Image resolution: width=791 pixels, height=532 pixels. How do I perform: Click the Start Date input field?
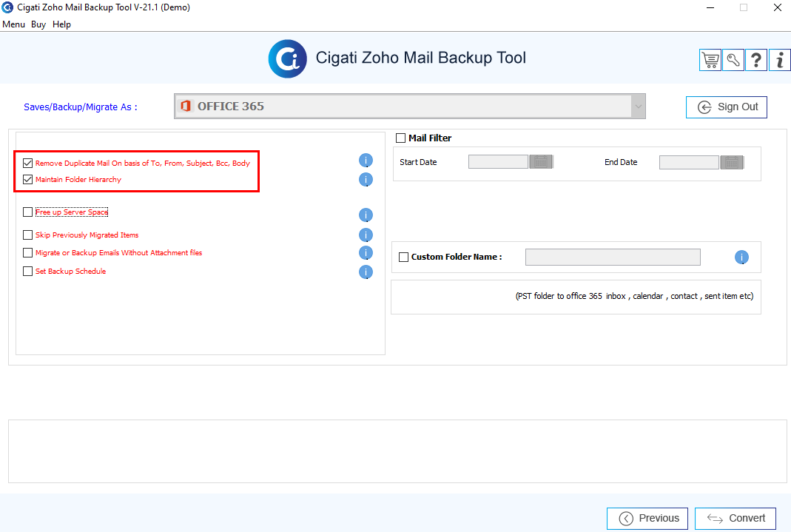[499, 162]
